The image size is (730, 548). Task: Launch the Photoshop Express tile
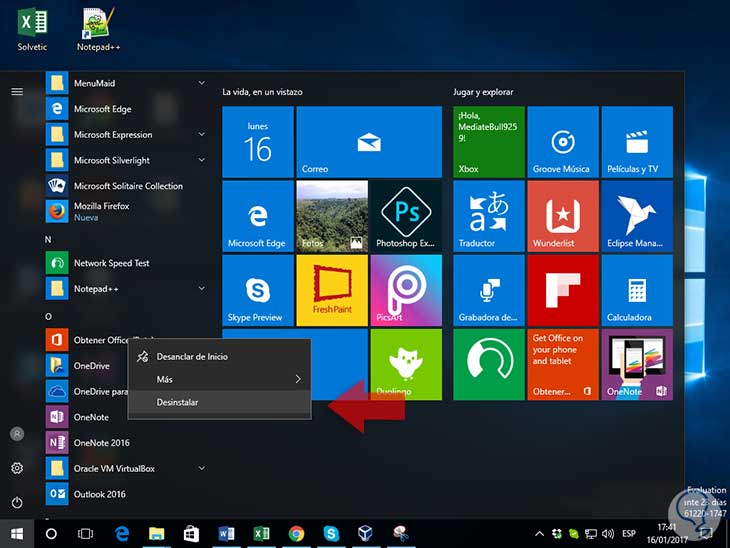tap(406, 216)
